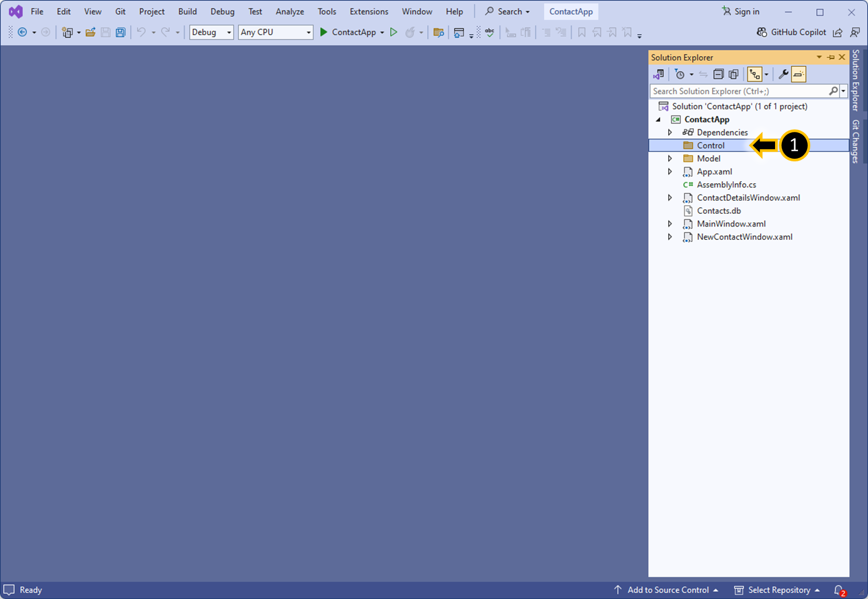The image size is (868, 599).
Task: Collapse all items in Solution Explorer
Action: pyautogui.click(x=718, y=74)
